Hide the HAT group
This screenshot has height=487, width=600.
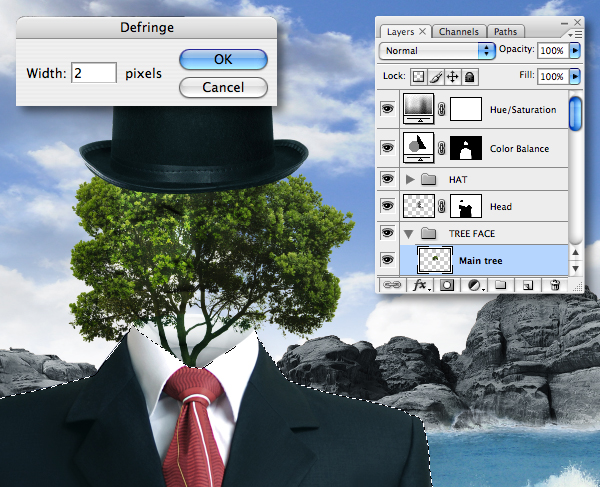tap(388, 179)
